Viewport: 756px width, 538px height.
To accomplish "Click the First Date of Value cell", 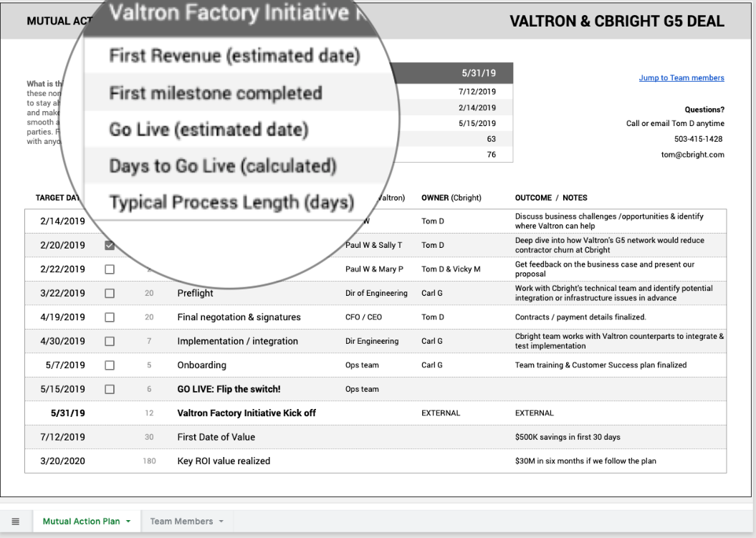I will [x=216, y=438].
